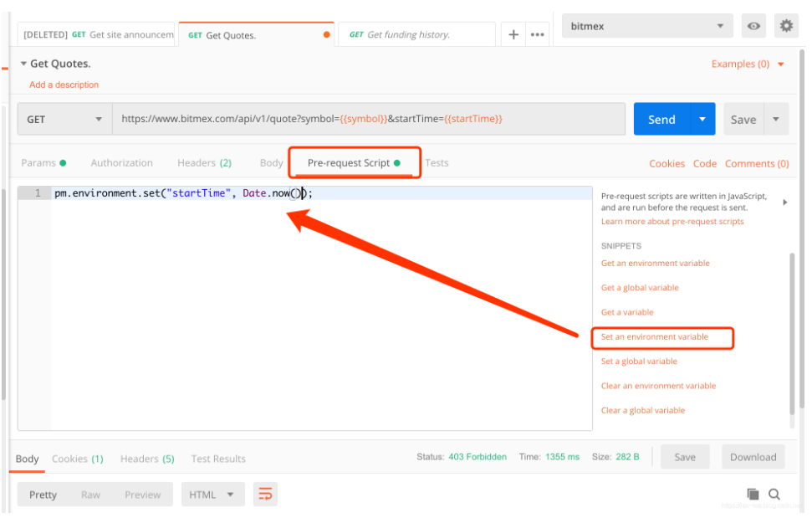Open bitmex environment dropdown

pos(647,26)
